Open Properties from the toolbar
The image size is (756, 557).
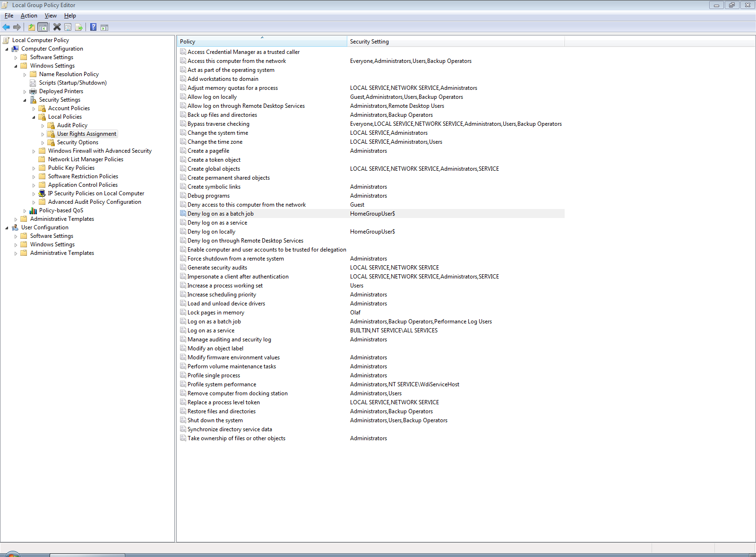(x=68, y=27)
